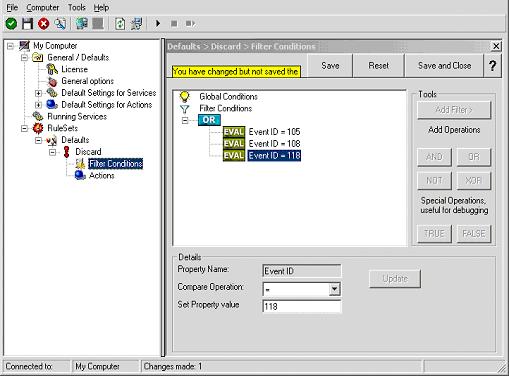
Task: Collapse the RuleSets tree node
Action: pyautogui.click(x=24, y=128)
